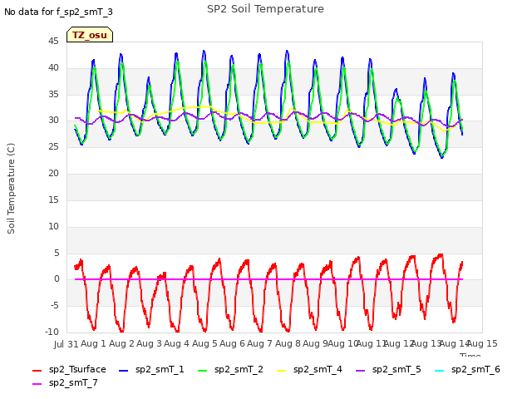Click the No data for f_sp2_smT_3 message
The image size is (532, 399).
pos(58,12)
